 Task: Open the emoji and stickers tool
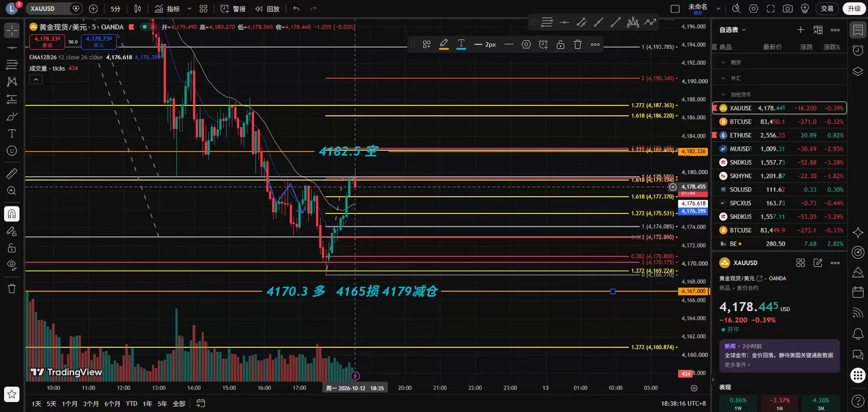pyautogui.click(x=12, y=151)
